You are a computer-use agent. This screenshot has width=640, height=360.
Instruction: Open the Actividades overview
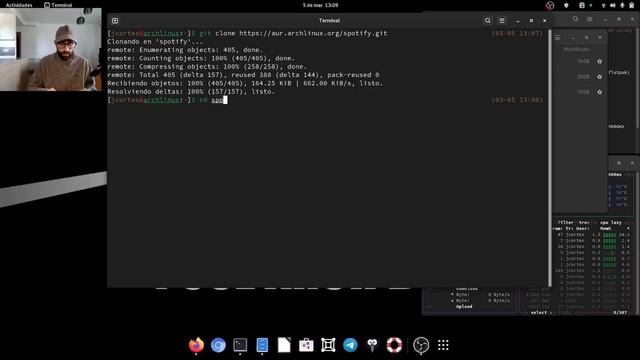[19, 5]
